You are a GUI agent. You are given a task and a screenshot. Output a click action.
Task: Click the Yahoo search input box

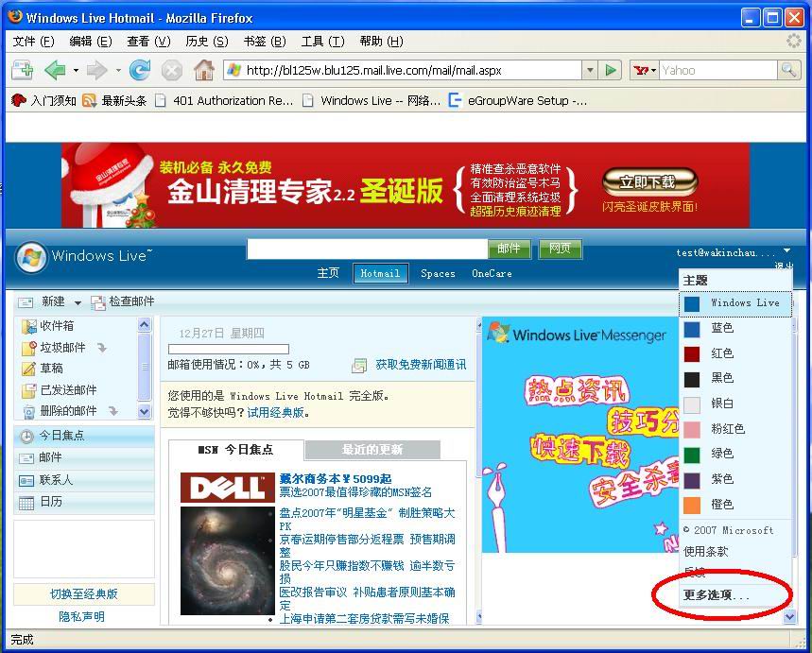[717, 70]
